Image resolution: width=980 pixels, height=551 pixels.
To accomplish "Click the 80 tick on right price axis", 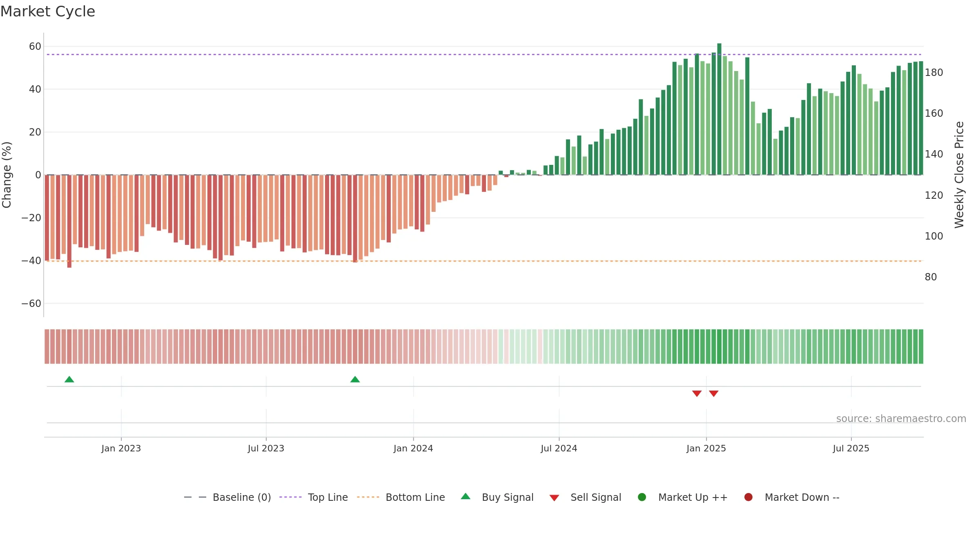I will click(x=931, y=277).
